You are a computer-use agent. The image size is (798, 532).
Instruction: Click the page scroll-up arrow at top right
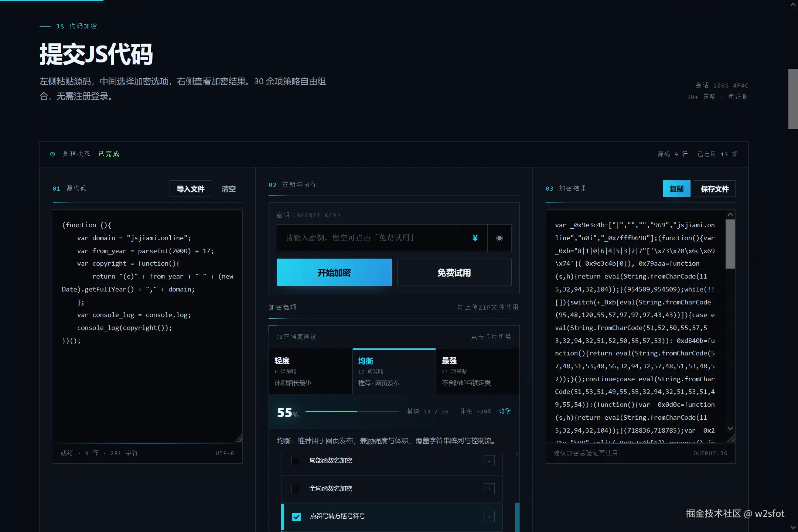[x=793, y=5]
